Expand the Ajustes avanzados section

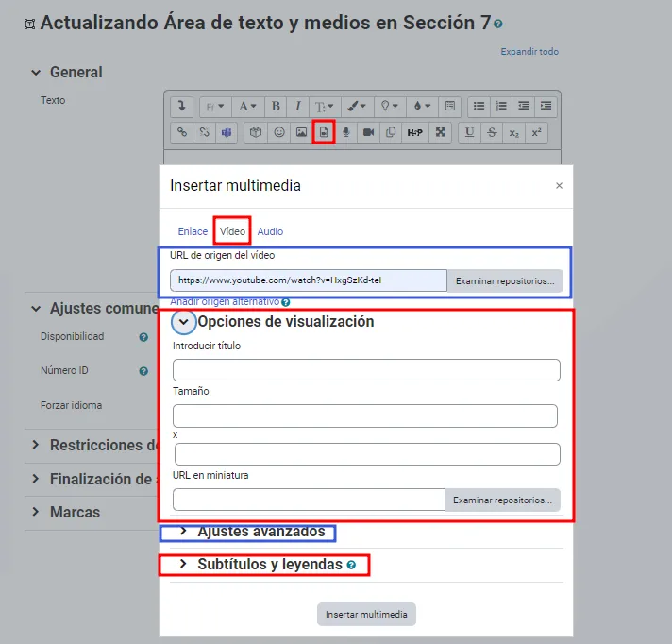point(183,532)
